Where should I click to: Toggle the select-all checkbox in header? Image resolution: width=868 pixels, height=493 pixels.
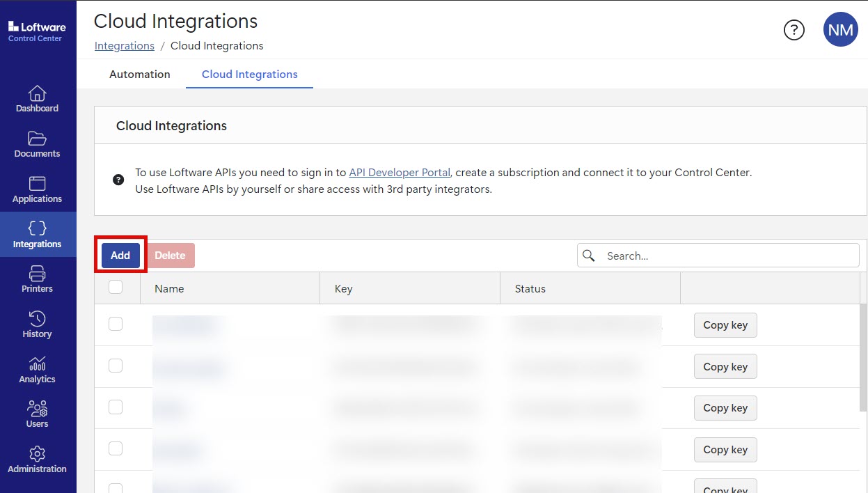(x=116, y=287)
